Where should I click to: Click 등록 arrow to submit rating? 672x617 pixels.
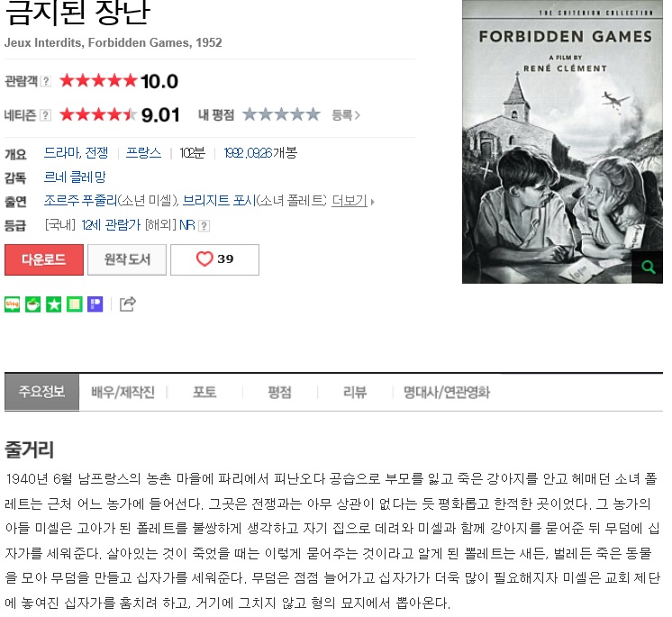346,114
